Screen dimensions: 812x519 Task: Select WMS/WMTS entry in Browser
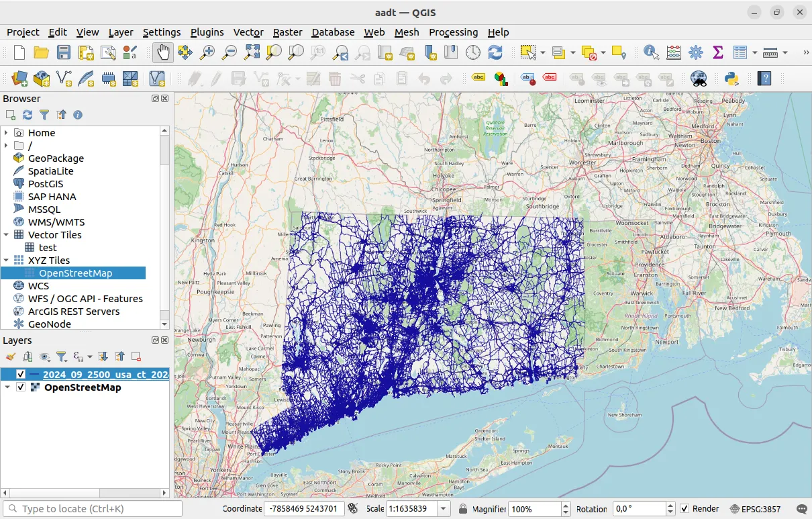coord(56,222)
